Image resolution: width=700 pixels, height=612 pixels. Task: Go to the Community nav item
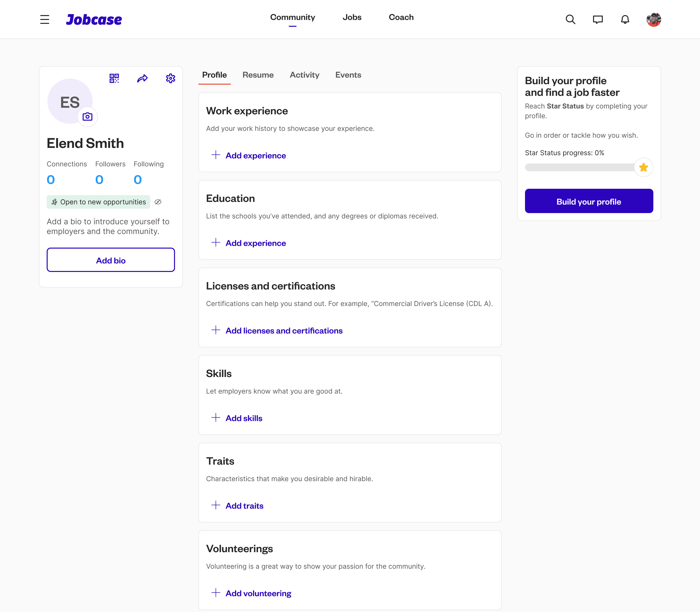point(292,18)
